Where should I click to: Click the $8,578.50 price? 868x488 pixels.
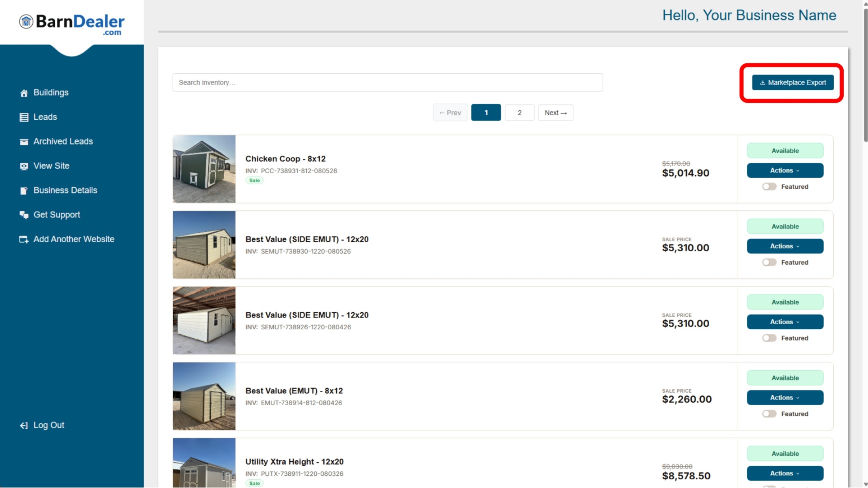coord(686,476)
